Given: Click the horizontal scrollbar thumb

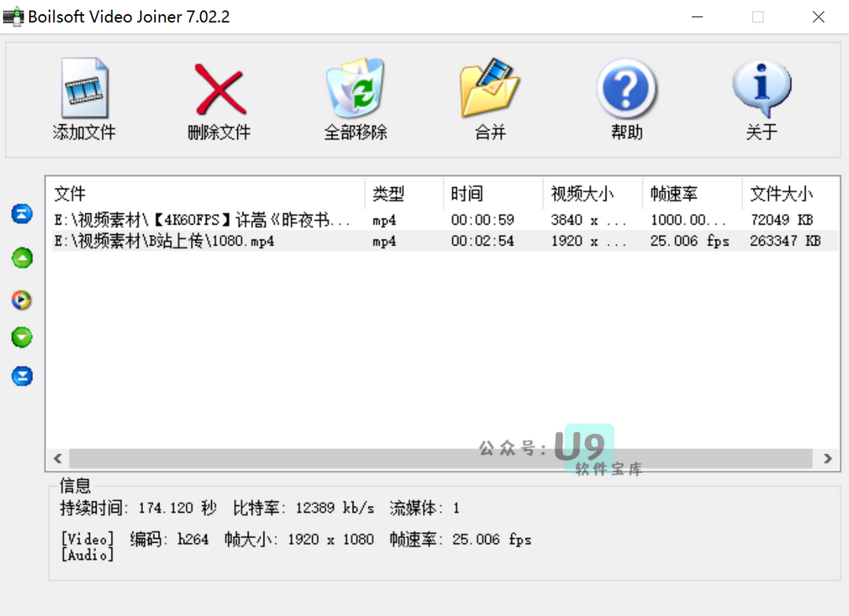Looking at the screenshot, I should click(x=441, y=459).
